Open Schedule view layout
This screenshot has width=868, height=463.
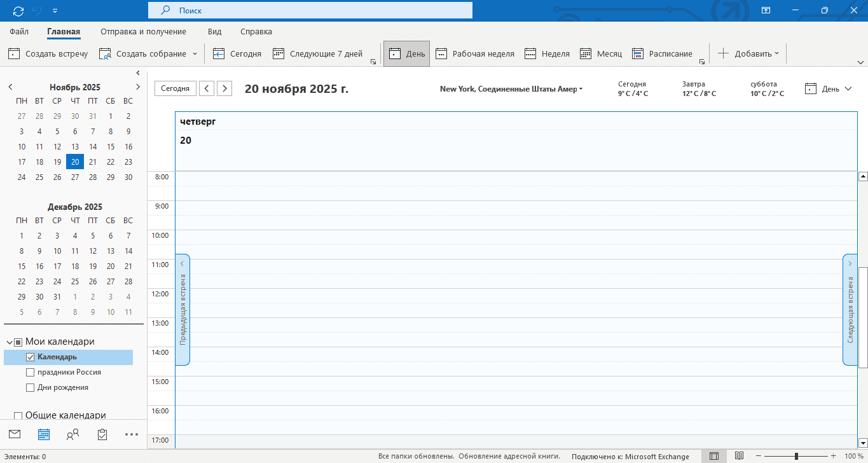(663, 54)
